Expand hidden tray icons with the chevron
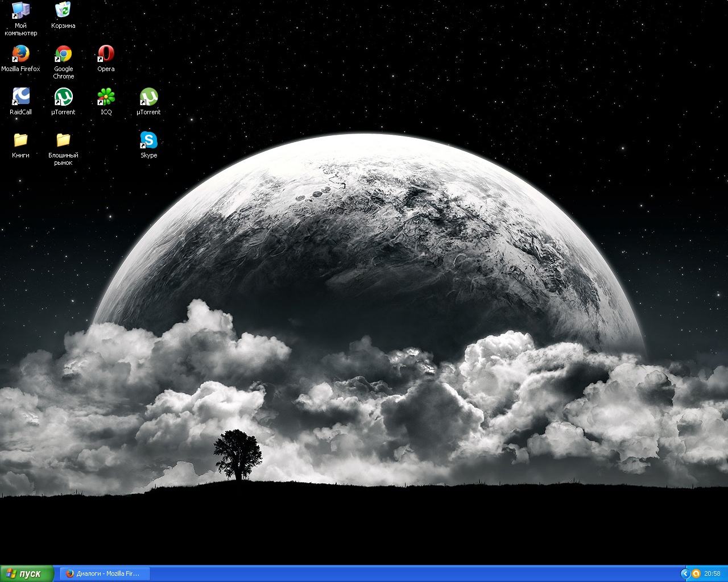This screenshot has width=728, height=582. [x=685, y=573]
